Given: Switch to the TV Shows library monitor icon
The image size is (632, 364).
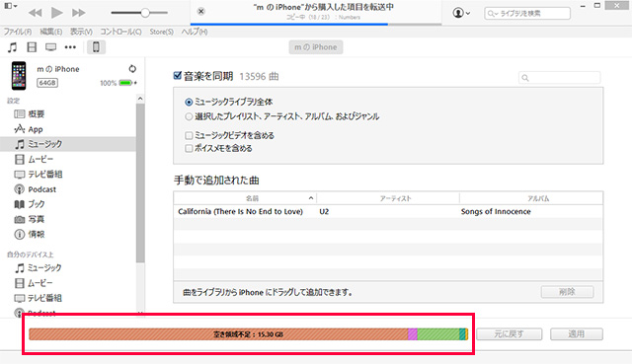Looking at the screenshot, I should click(x=50, y=47).
